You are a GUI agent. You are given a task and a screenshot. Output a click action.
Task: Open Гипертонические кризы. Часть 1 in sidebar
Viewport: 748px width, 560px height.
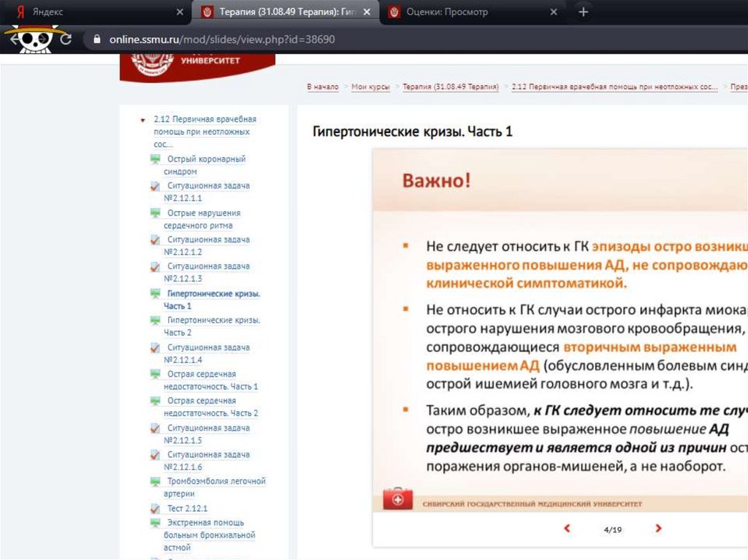[213, 299]
